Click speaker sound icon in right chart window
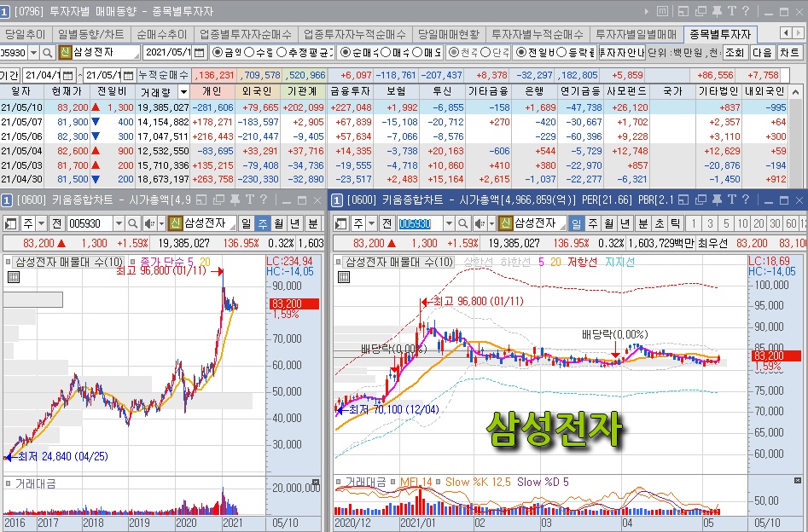The image size is (808, 532). tap(480, 223)
